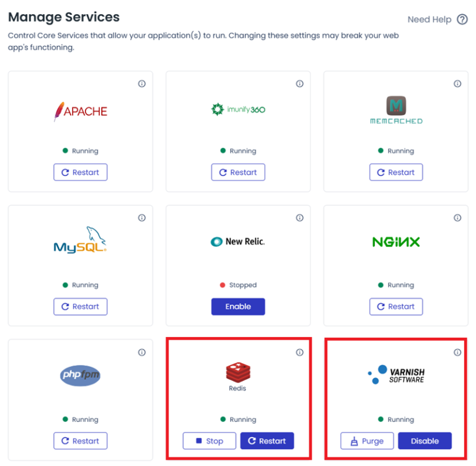Click the Control Core Services description text
The height and width of the screenshot is (466, 476).
coord(203,42)
